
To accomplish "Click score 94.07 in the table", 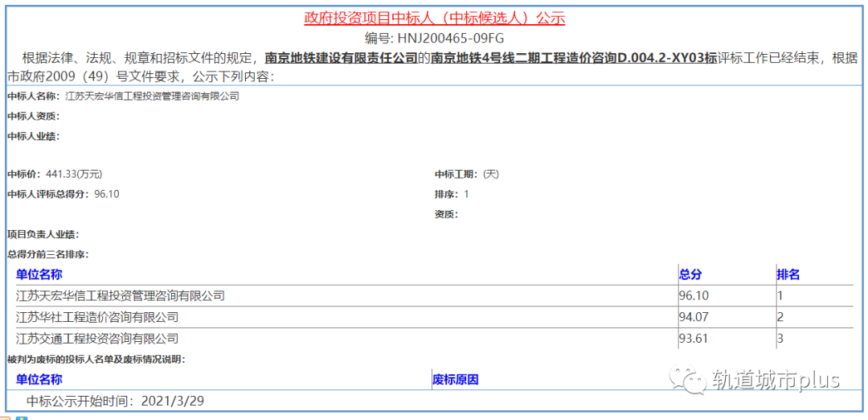I will click(x=694, y=318).
